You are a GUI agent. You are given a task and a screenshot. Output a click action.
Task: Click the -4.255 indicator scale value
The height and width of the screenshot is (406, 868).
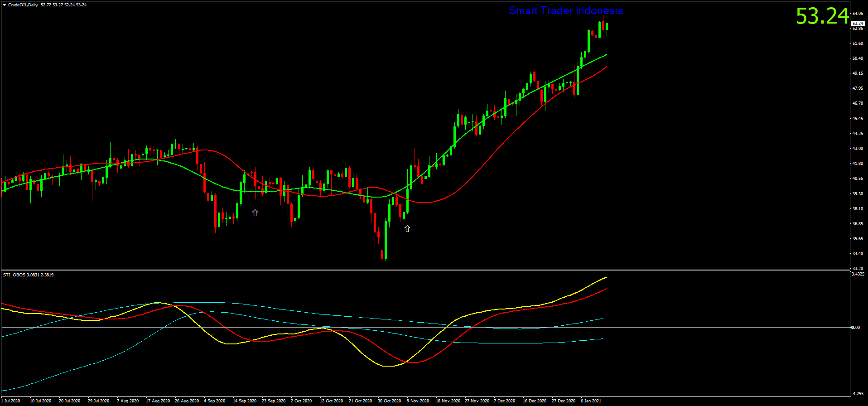[858, 393]
